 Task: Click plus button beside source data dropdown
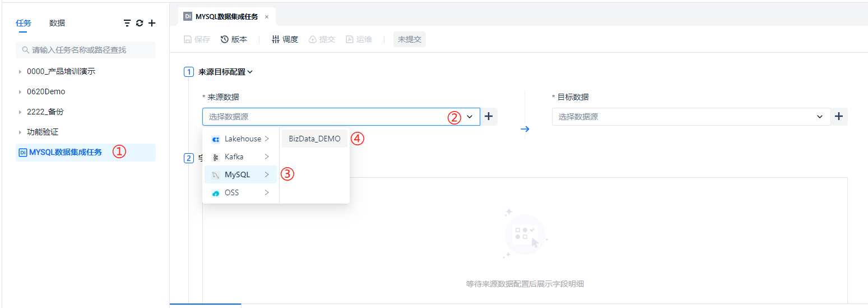point(489,116)
